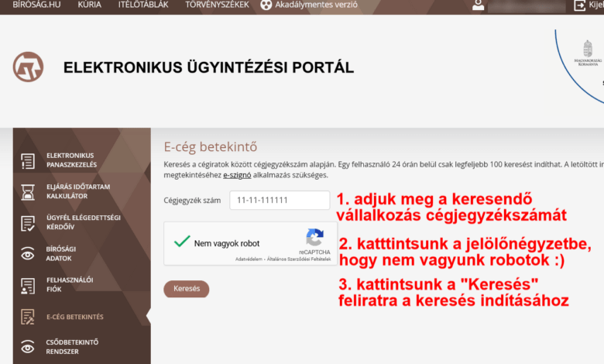Click the reCAPTCHA logo
This screenshot has height=364, width=604.
point(314,237)
